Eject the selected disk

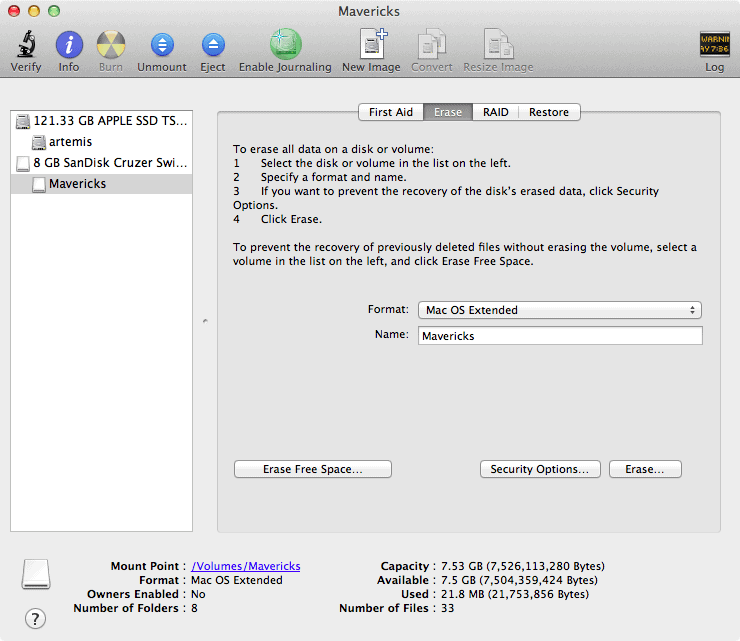click(x=212, y=46)
